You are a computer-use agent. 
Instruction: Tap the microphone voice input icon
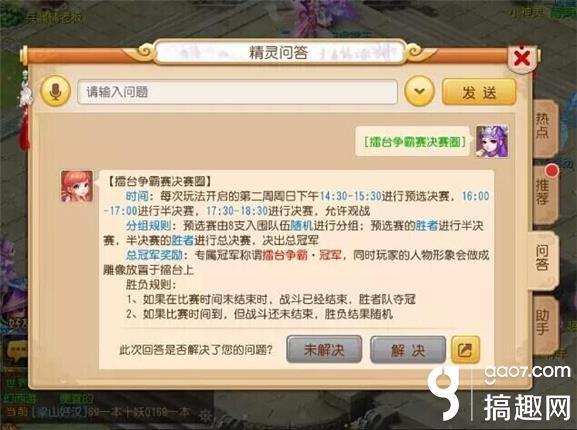tap(56, 91)
